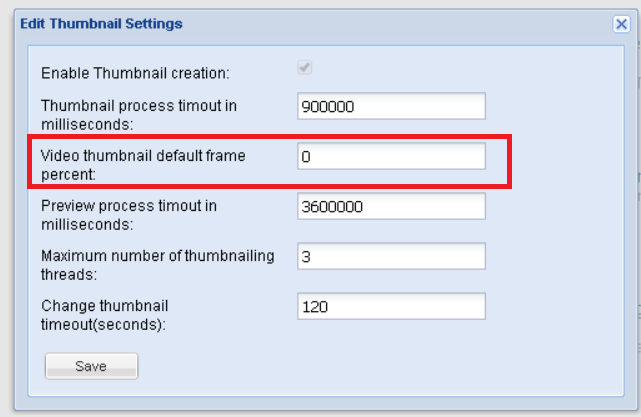Click the empty title bar area beside the X
This screenshot has height=417, width=641.
[397, 24]
